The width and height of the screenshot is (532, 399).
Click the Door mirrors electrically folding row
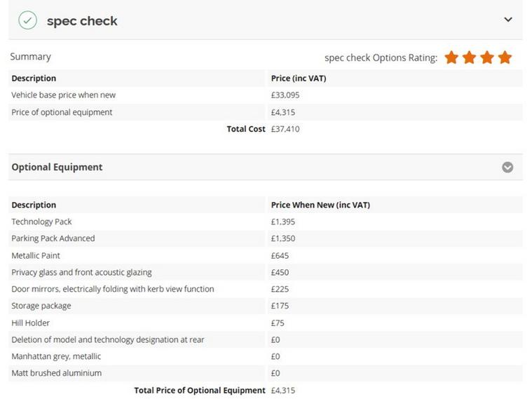[x=266, y=289]
